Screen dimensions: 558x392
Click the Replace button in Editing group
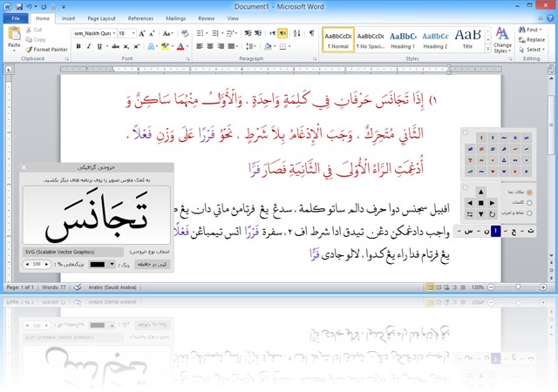pyautogui.click(x=532, y=40)
